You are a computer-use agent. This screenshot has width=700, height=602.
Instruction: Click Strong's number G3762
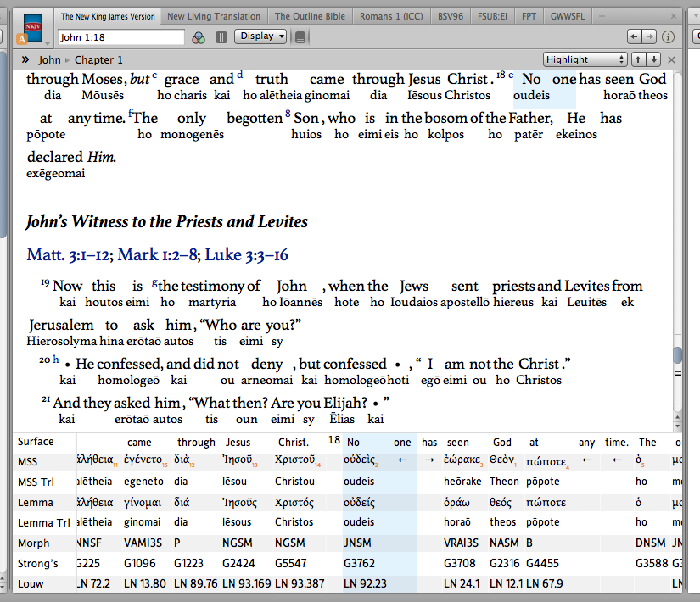pos(360,563)
